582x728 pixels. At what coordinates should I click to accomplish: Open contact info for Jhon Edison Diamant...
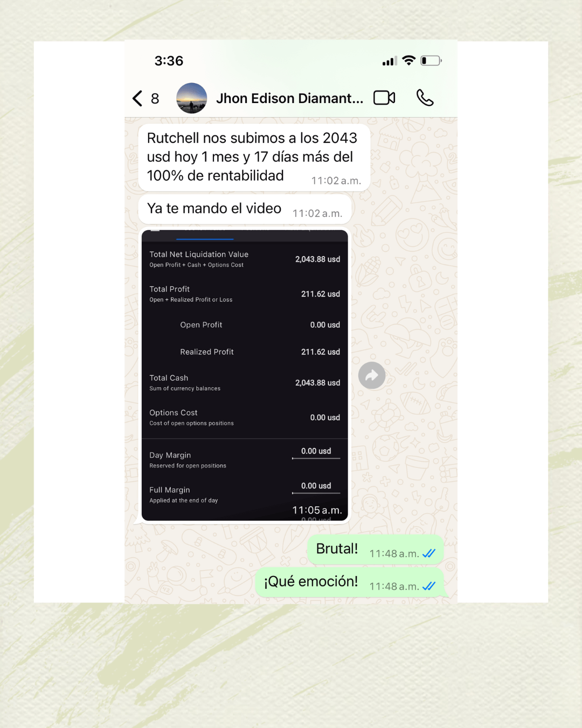pyautogui.click(x=289, y=98)
